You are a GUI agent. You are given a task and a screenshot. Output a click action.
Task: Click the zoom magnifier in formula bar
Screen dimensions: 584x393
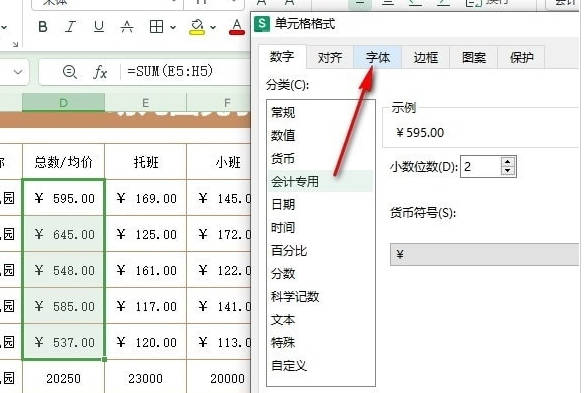(70, 72)
